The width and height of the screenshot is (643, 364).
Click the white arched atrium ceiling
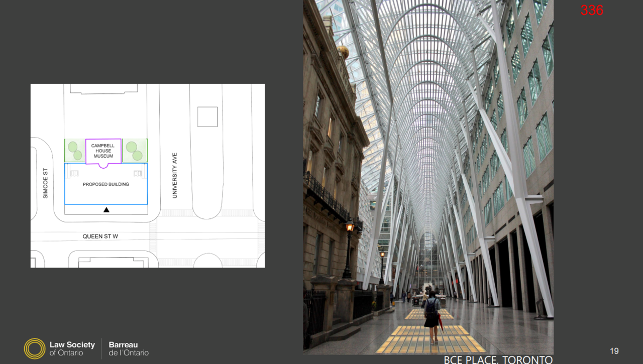[427, 75]
